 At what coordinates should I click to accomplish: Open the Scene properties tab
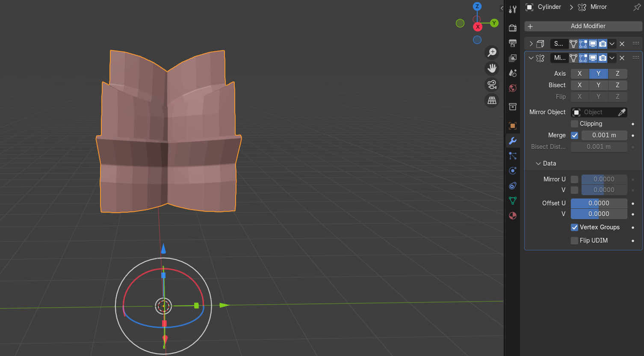(x=512, y=73)
